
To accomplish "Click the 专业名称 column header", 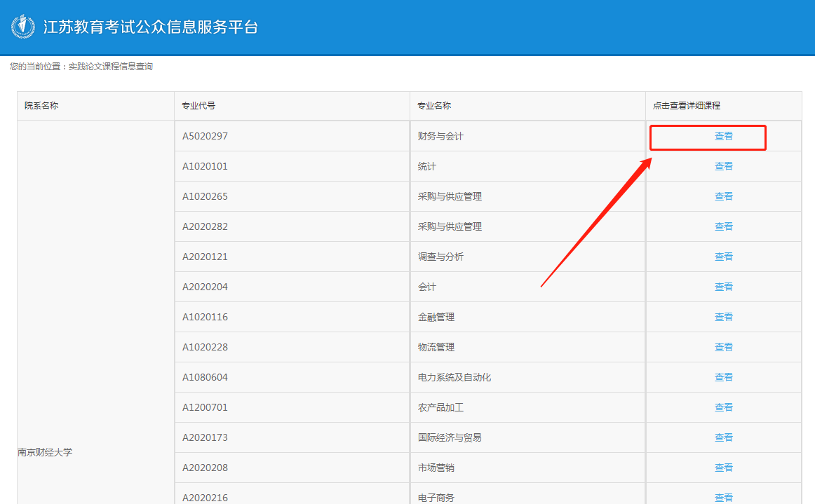I will 434,106.
